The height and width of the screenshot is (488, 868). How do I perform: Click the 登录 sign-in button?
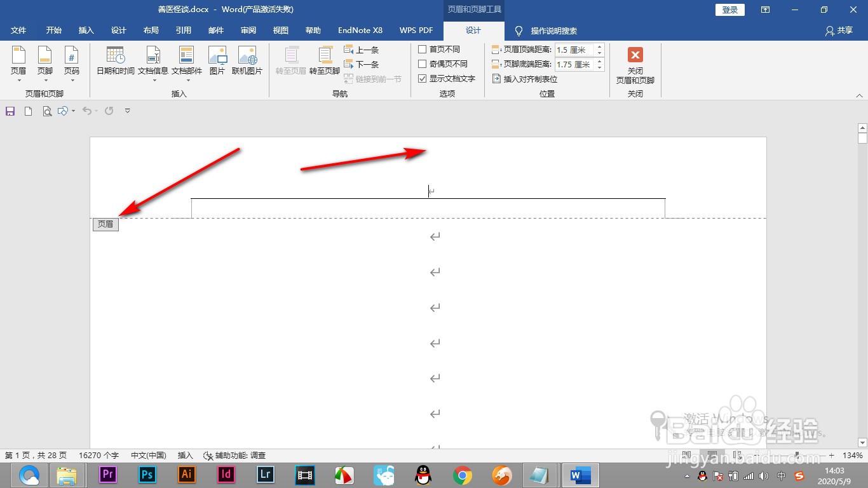[x=730, y=10]
